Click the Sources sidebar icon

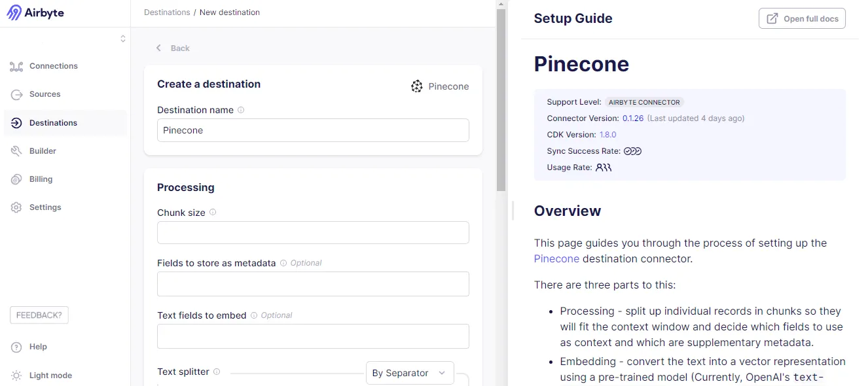(16, 94)
